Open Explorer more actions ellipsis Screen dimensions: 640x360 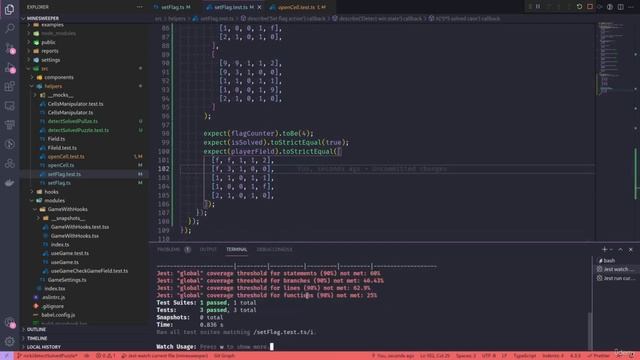click(x=140, y=7)
